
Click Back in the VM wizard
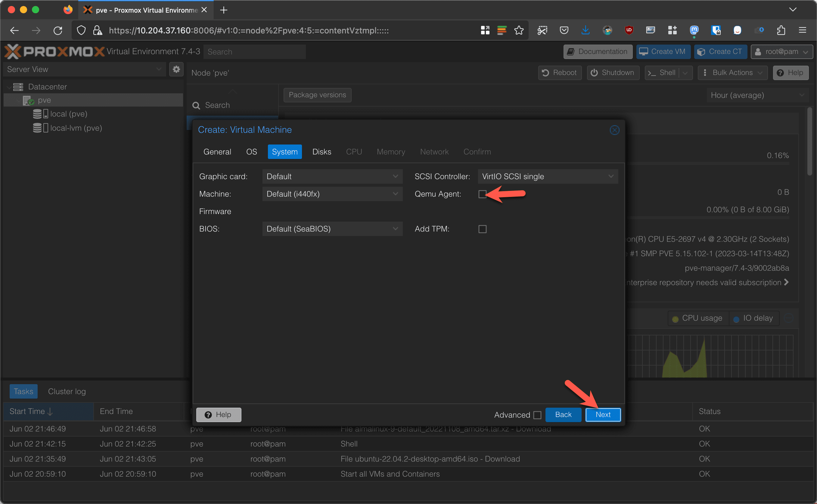point(563,415)
